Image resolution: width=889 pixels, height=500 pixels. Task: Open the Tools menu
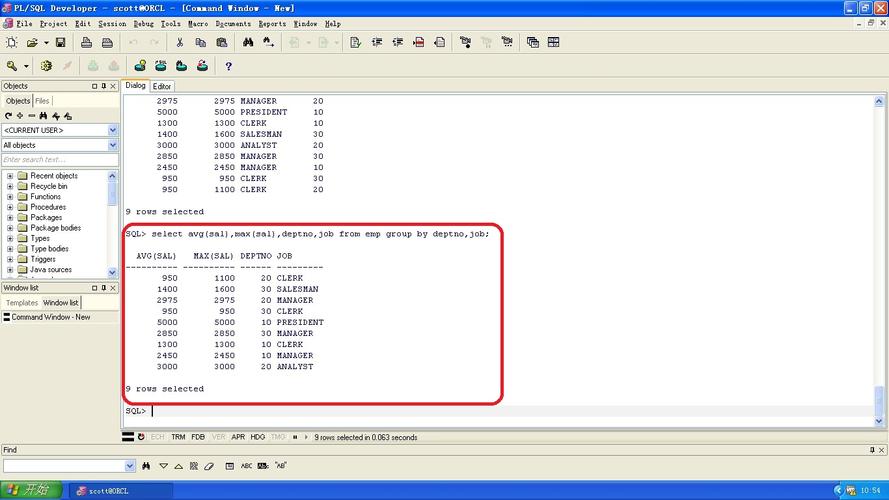170,24
